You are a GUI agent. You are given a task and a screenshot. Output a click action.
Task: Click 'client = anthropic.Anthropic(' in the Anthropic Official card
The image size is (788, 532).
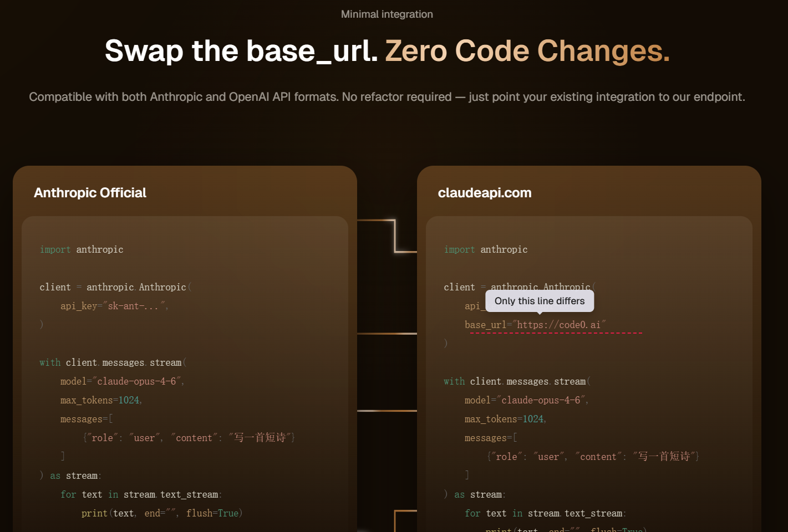(x=115, y=287)
